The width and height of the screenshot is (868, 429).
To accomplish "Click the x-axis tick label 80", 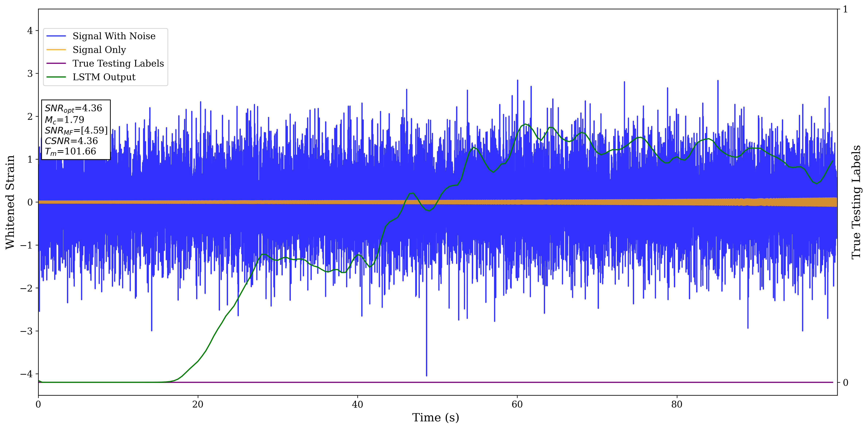I will click(677, 404).
